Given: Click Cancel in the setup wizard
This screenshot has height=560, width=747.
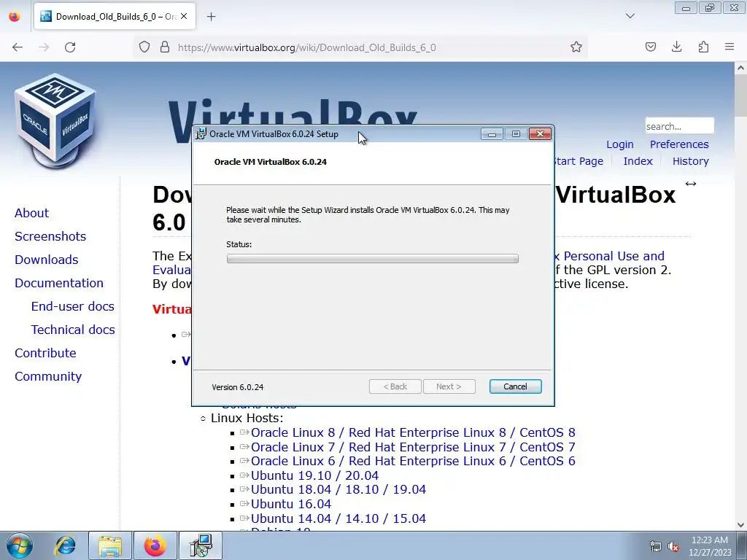Looking at the screenshot, I should point(516,386).
